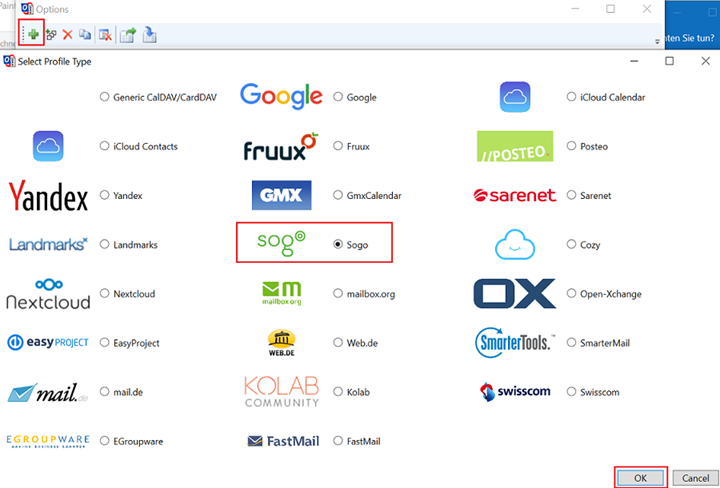
Task: Select the Generic CalDAV/CardDAV radio button
Action: pos(104,97)
